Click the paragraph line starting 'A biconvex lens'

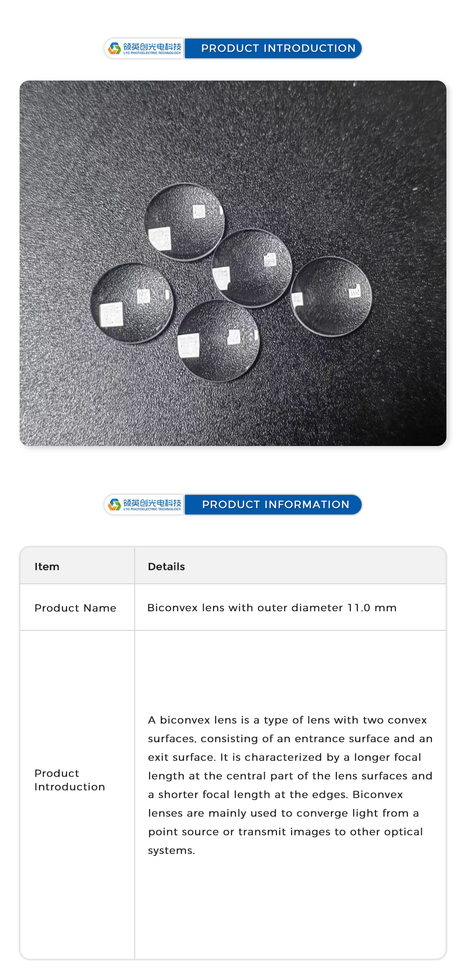pyautogui.click(x=287, y=720)
